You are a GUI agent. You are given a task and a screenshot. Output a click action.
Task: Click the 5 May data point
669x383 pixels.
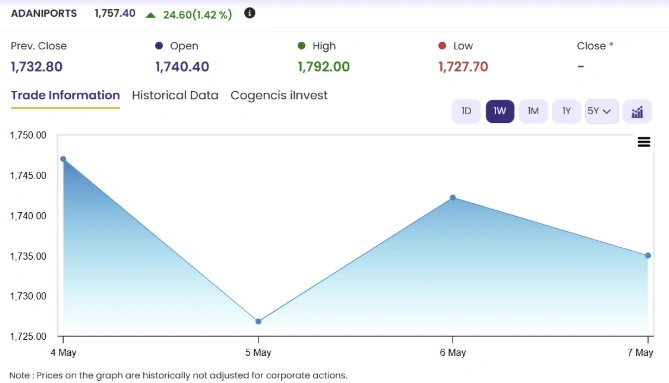pyautogui.click(x=258, y=321)
